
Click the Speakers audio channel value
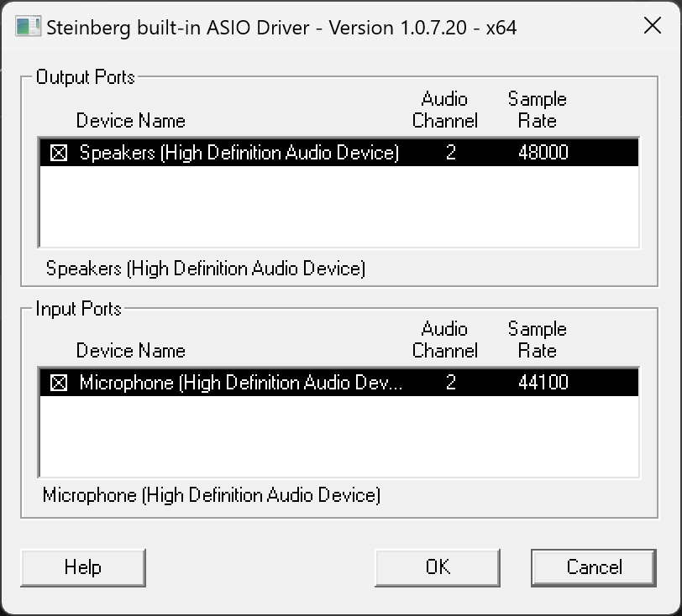tap(451, 153)
